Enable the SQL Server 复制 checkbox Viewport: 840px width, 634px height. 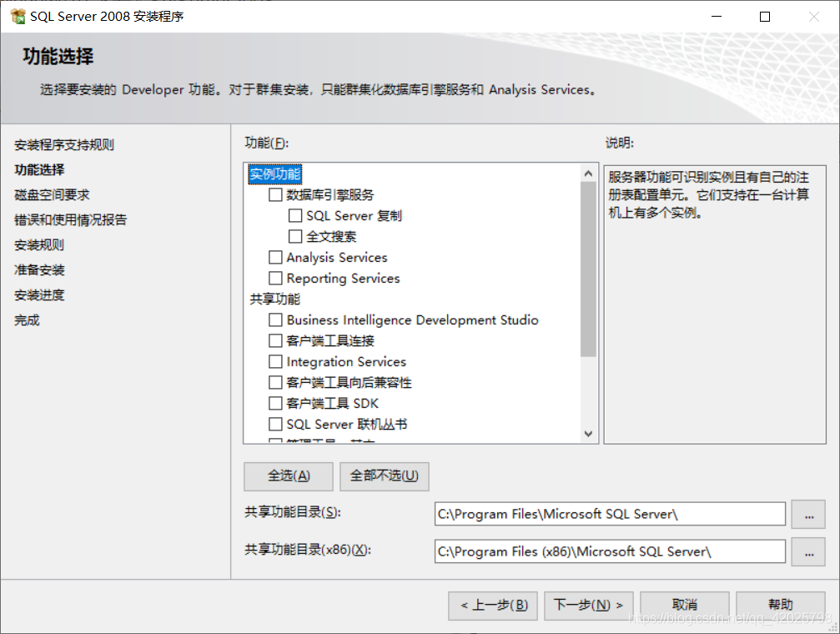(x=295, y=215)
